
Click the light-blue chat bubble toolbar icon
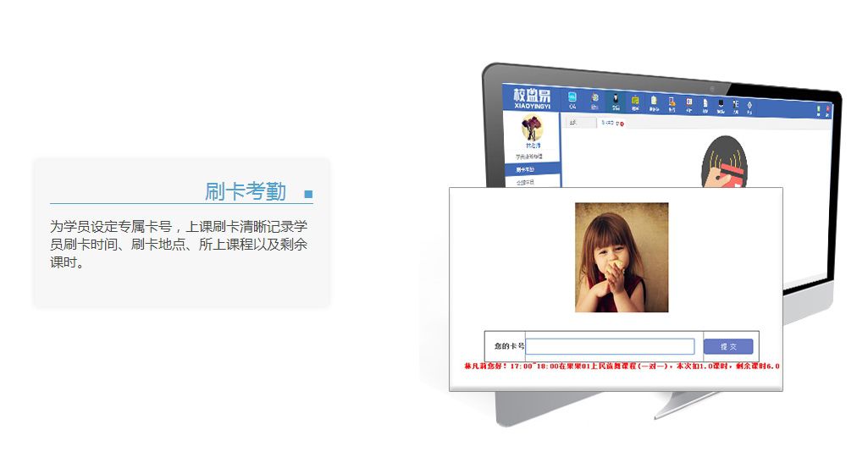pos(572,100)
